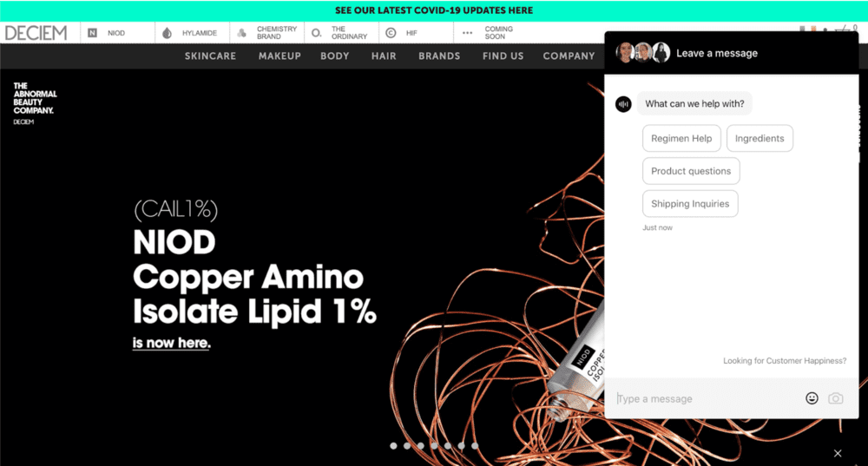Choose the Ingredients quick reply
This screenshot has height=466, width=868.
[x=759, y=138]
